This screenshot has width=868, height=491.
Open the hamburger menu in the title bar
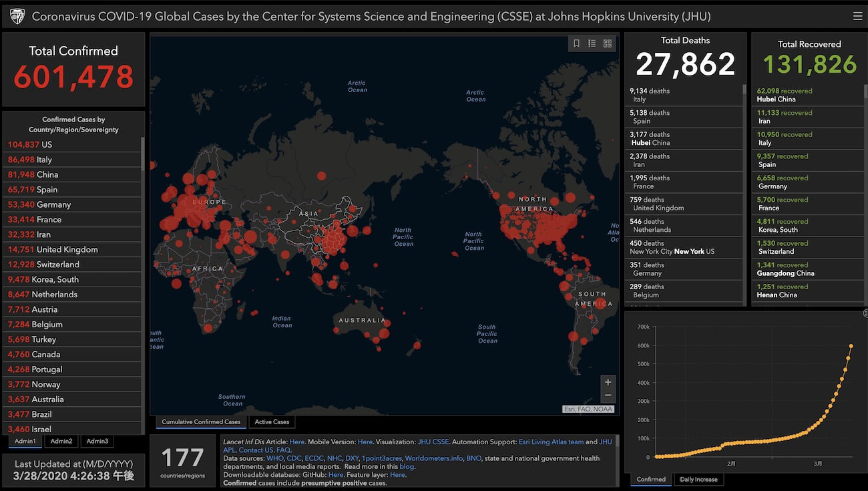point(857,16)
